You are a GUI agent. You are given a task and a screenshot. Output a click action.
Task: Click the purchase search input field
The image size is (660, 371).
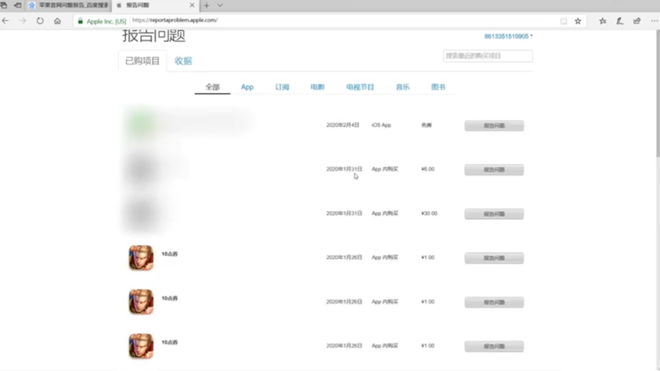click(488, 56)
